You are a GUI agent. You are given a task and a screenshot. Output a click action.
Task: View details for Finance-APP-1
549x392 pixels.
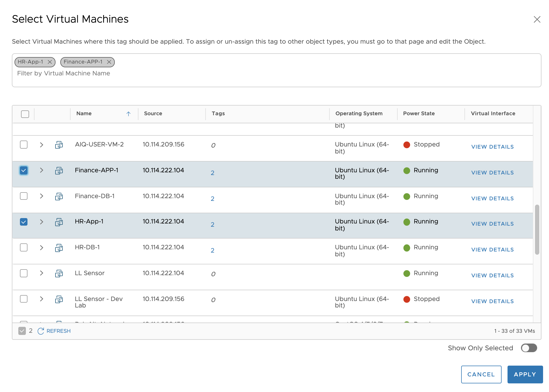[x=492, y=173]
